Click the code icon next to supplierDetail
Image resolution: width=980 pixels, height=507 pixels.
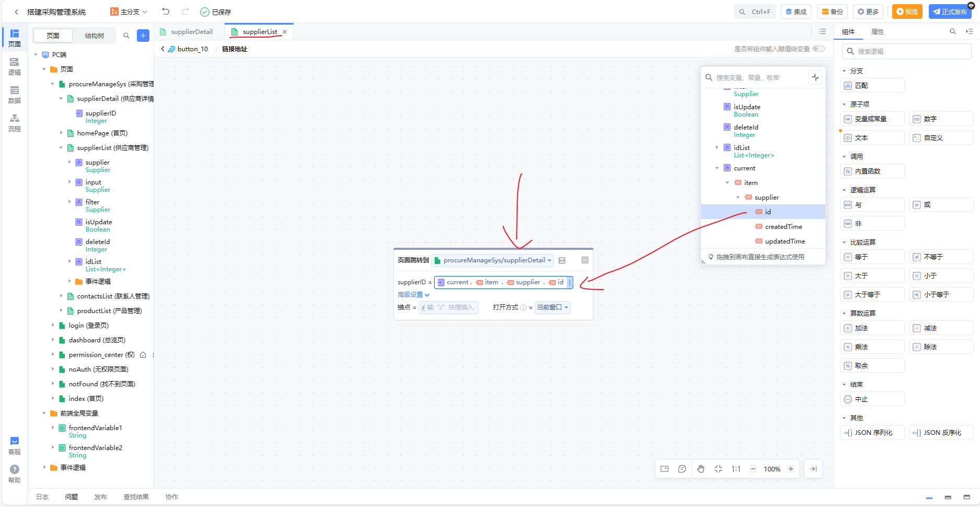562,260
